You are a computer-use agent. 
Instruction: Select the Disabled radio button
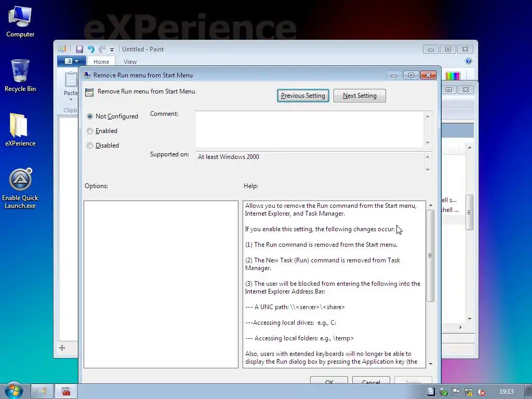tap(90, 145)
